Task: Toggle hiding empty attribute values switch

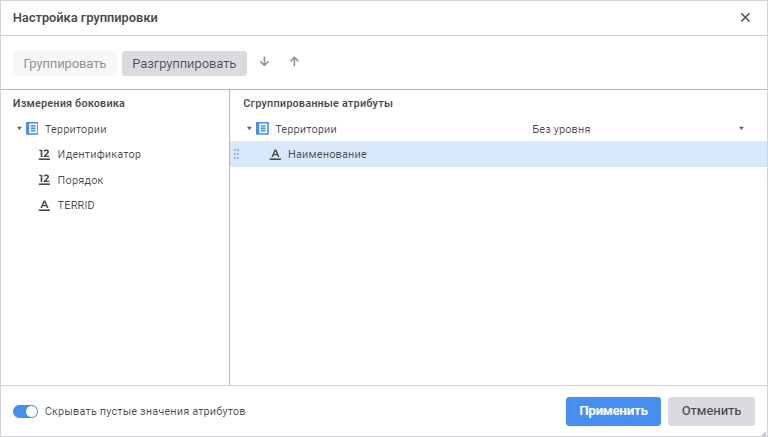Action: pos(26,411)
